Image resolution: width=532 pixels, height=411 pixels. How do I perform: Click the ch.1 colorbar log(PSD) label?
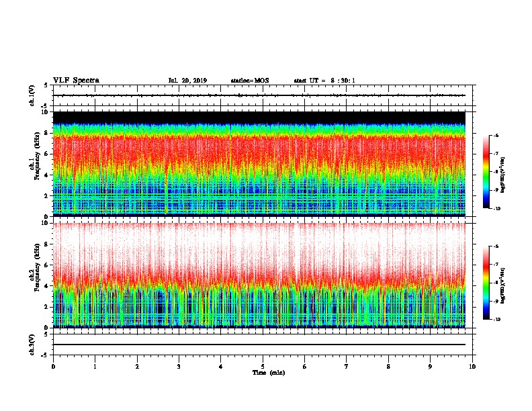click(503, 175)
